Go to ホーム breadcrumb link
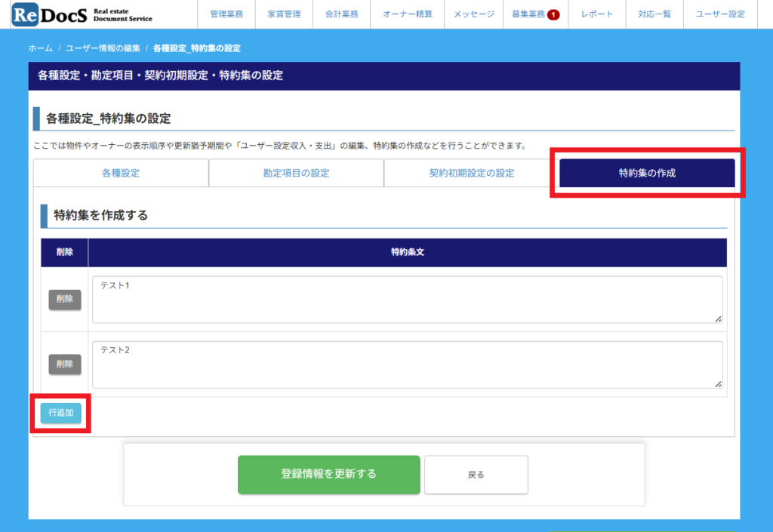 pyautogui.click(x=41, y=48)
